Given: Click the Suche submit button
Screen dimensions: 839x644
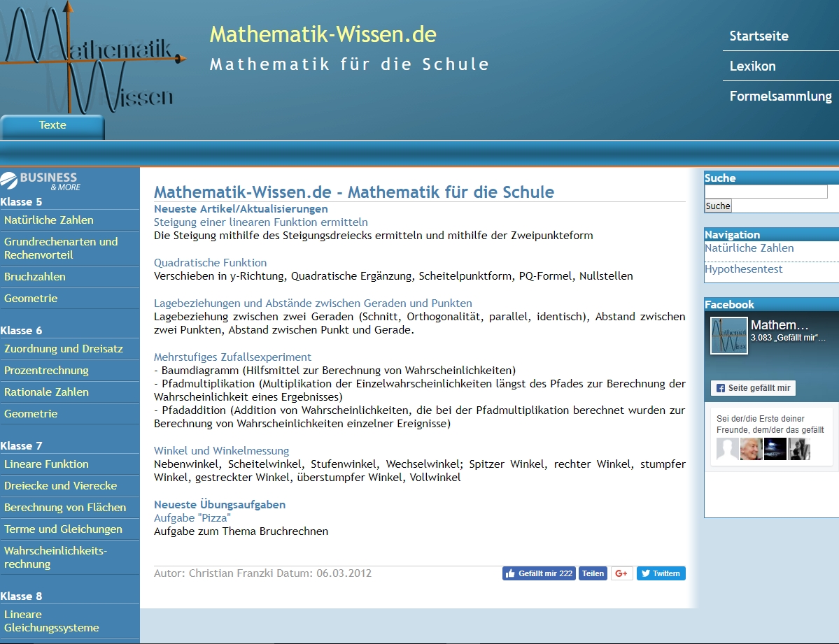Looking at the screenshot, I should point(717,206).
